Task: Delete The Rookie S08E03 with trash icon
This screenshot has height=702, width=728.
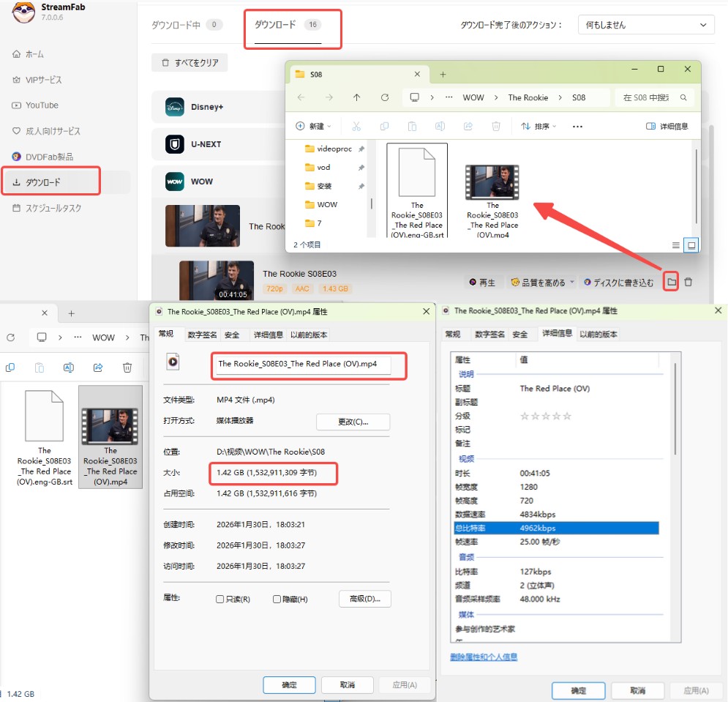Action: coord(688,282)
